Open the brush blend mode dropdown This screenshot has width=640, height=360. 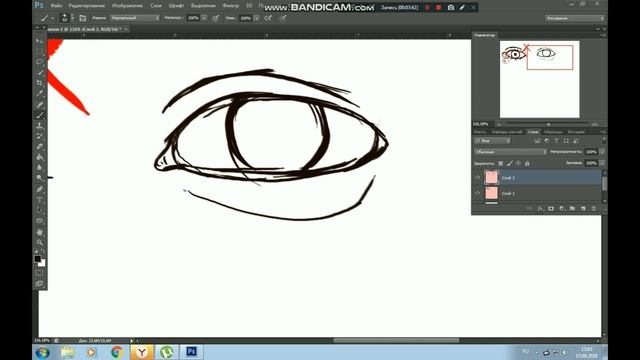[x=135, y=18]
